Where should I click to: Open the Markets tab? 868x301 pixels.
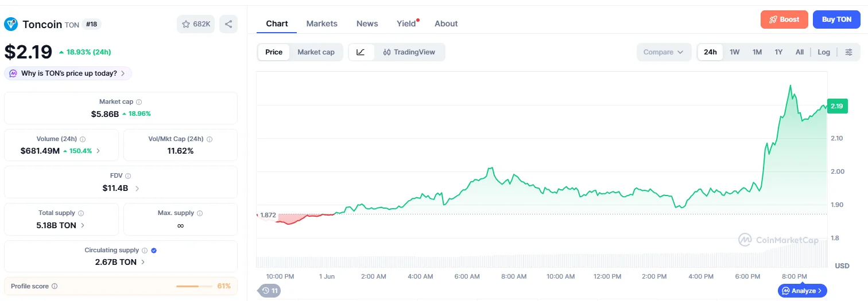322,24
